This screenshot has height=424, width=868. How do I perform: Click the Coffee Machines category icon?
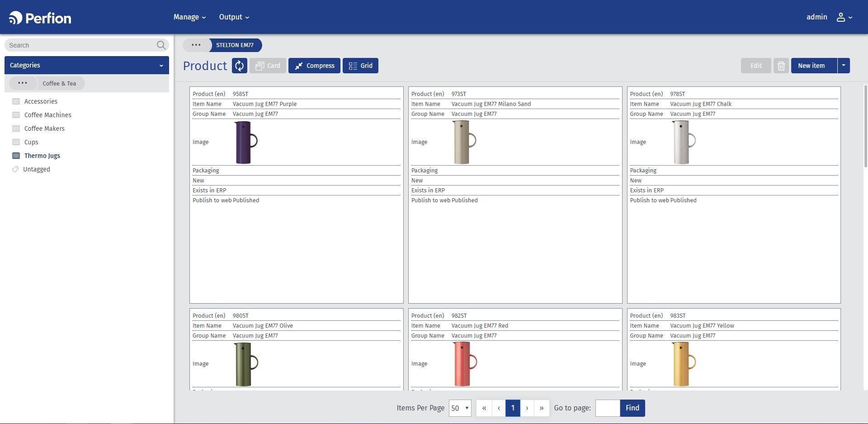coord(16,115)
